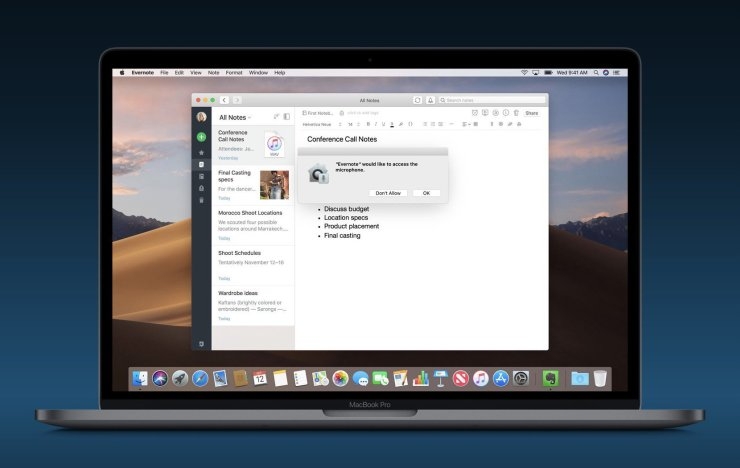Open the Final Casting specs note
This screenshot has width=740, height=468.
(253, 185)
